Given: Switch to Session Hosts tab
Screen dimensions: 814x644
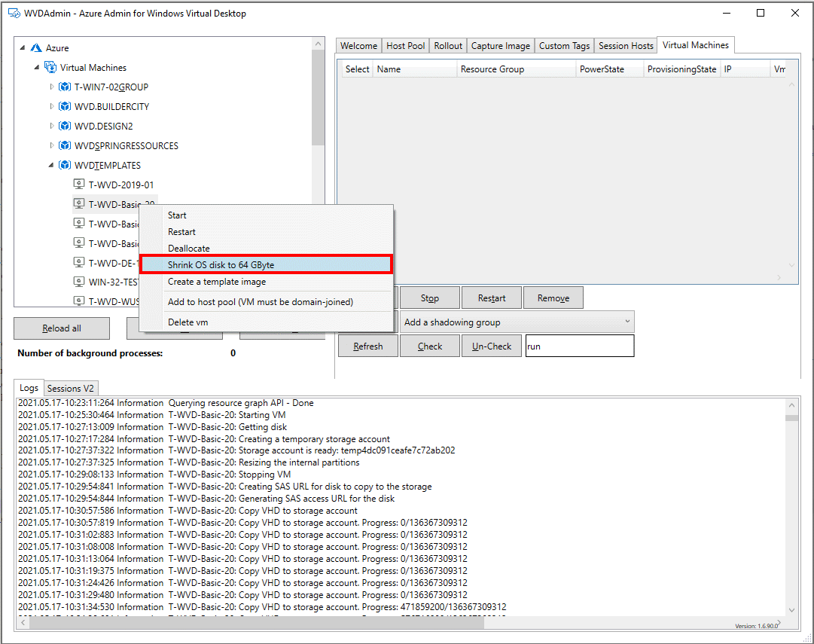Looking at the screenshot, I should 626,46.
